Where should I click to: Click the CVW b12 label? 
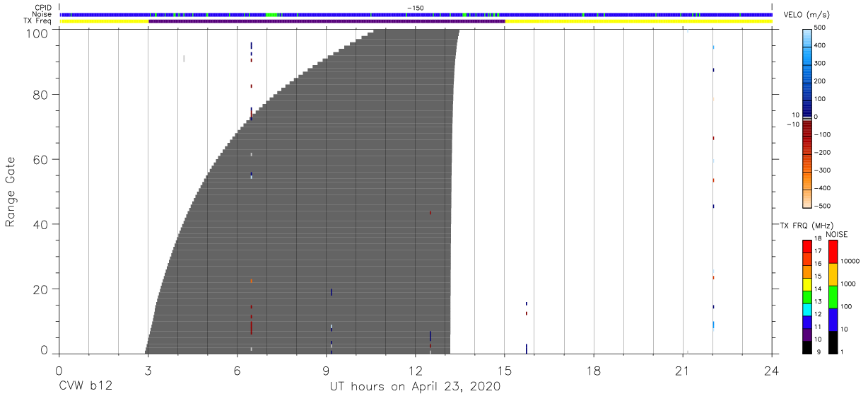point(86,386)
